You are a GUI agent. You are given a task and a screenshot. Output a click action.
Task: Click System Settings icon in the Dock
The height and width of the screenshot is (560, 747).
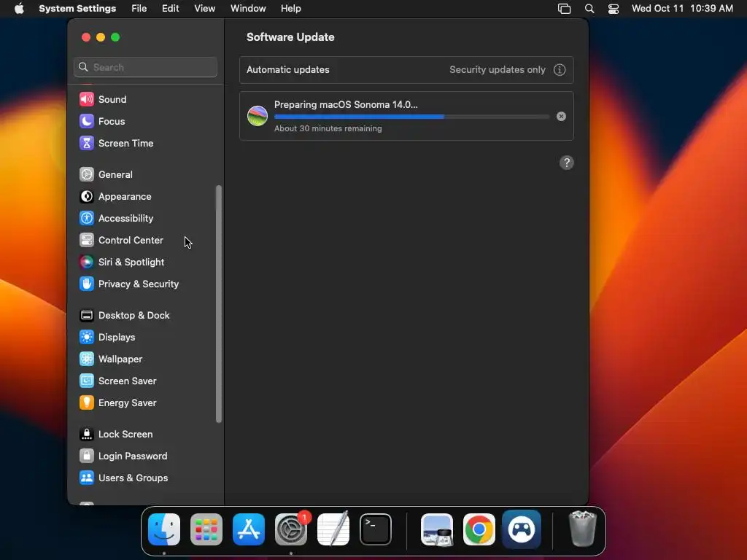pyautogui.click(x=291, y=529)
